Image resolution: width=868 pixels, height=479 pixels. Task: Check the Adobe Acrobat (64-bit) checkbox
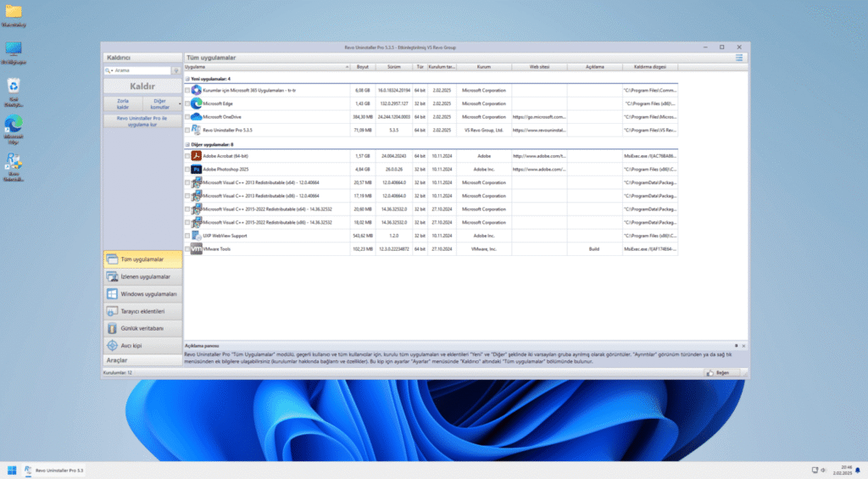(187, 156)
